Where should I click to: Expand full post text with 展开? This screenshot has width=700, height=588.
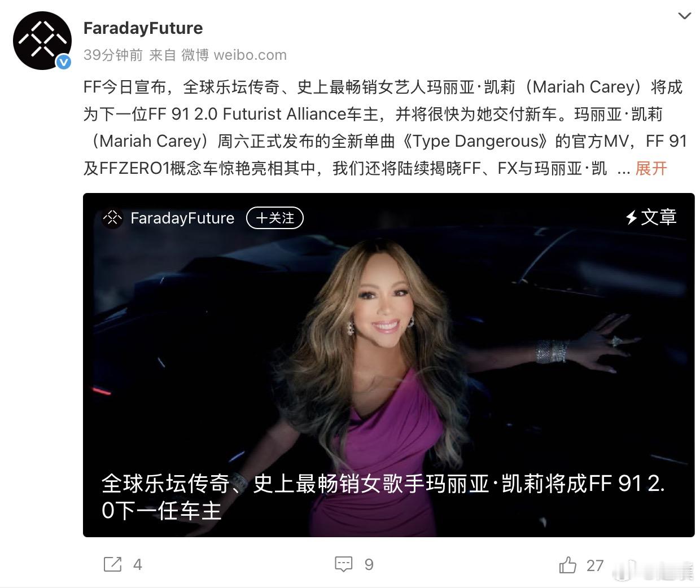(x=651, y=168)
